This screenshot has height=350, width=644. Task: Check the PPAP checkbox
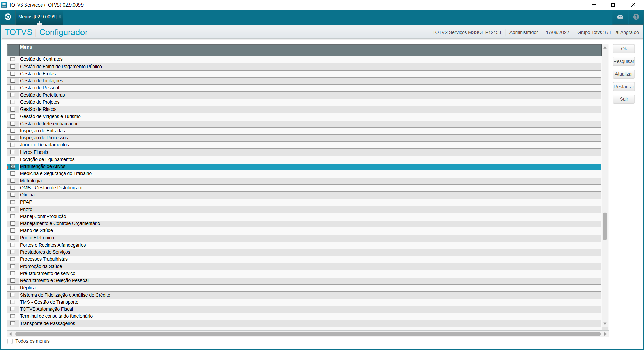coord(13,202)
